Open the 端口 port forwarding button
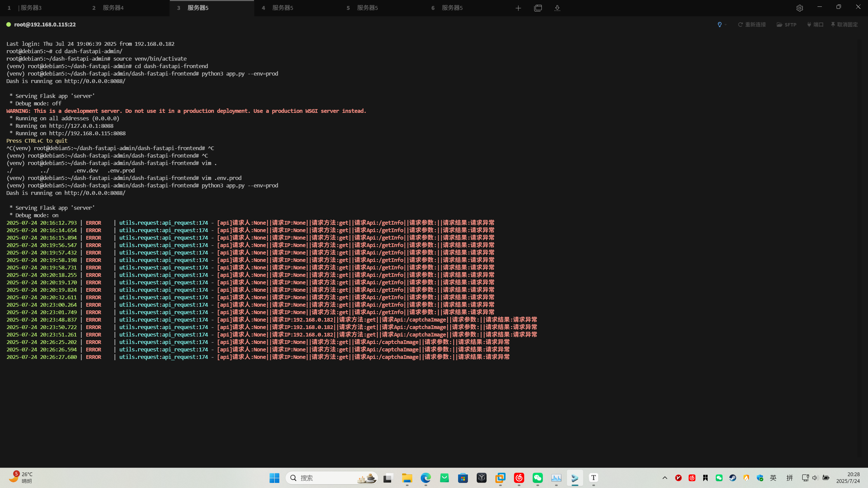868x488 pixels. (x=815, y=24)
